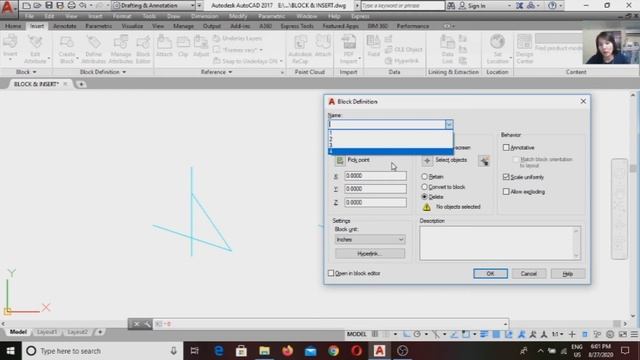The width and height of the screenshot is (640, 360).
Task: Click the Description text box
Action: [500, 243]
